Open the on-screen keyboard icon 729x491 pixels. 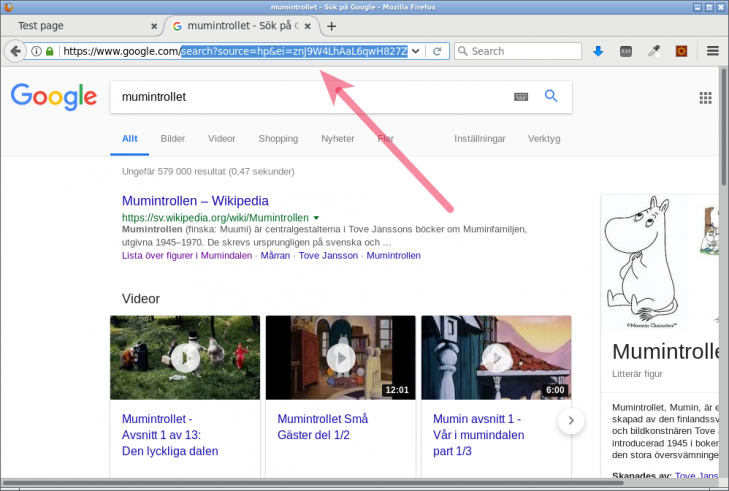point(521,97)
